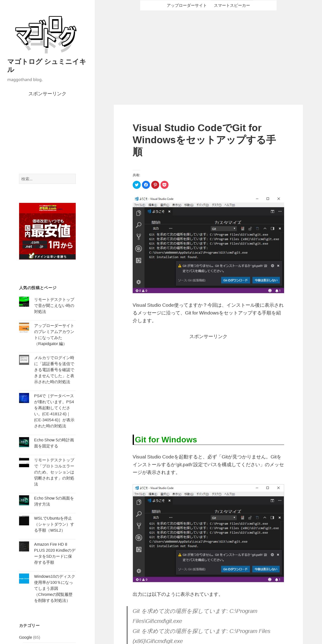Click thumbnail of PS4 database post
Screen dimensions: 322x644
[24, 398]
